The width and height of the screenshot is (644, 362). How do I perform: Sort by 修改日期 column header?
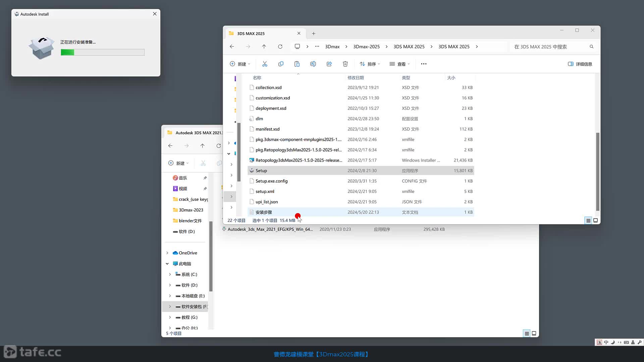point(356,78)
